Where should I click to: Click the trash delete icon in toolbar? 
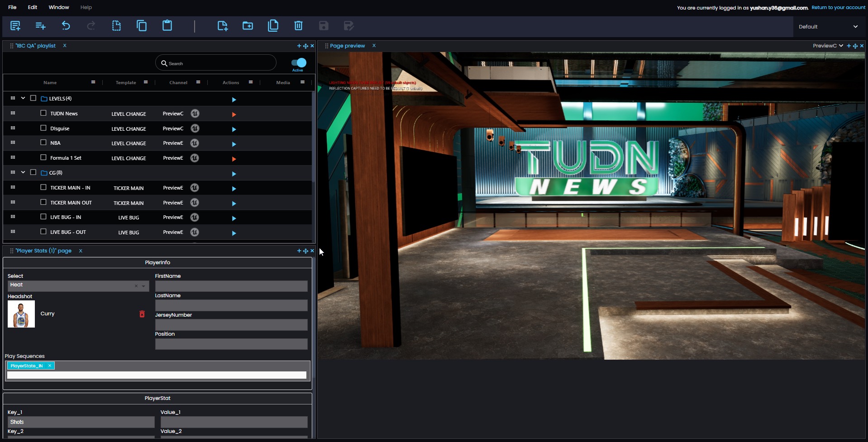pyautogui.click(x=298, y=26)
